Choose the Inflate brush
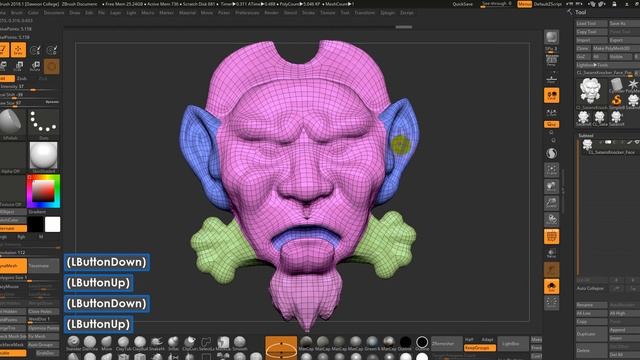640x360 pixels. point(173,342)
